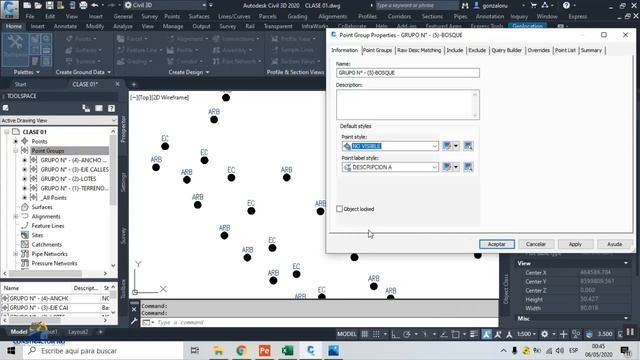
Task: Click the plus annotation monitor icon in status bar
Action: (563, 334)
